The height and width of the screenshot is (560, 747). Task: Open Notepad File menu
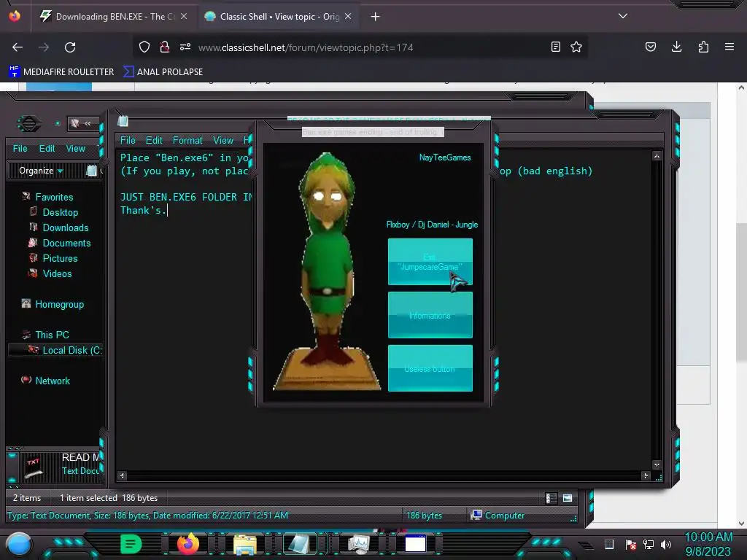[x=128, y=141]
